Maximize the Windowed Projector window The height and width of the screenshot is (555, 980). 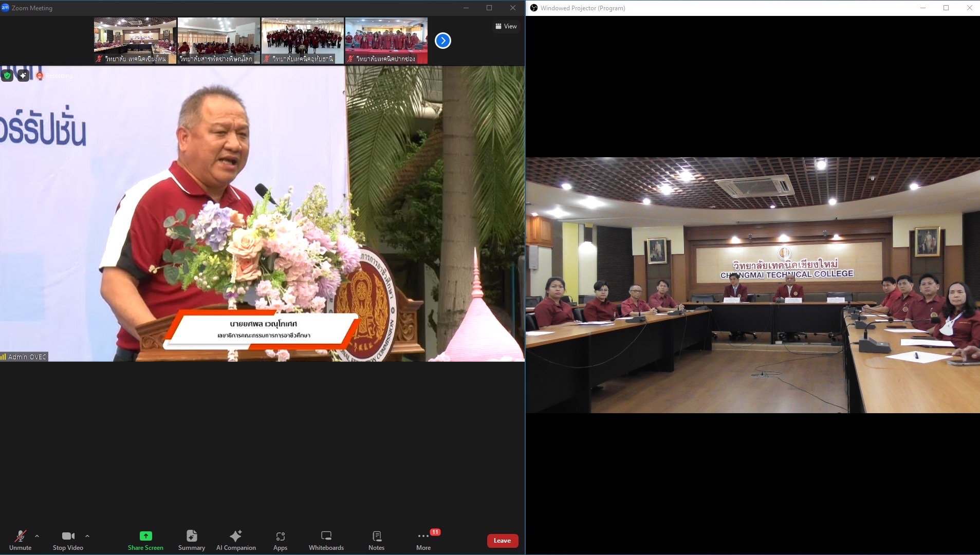click(946, 8)
